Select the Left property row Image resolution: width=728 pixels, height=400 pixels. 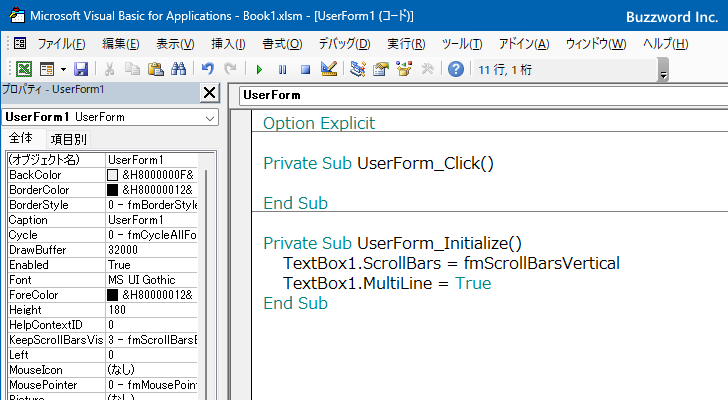click(102, 355)
